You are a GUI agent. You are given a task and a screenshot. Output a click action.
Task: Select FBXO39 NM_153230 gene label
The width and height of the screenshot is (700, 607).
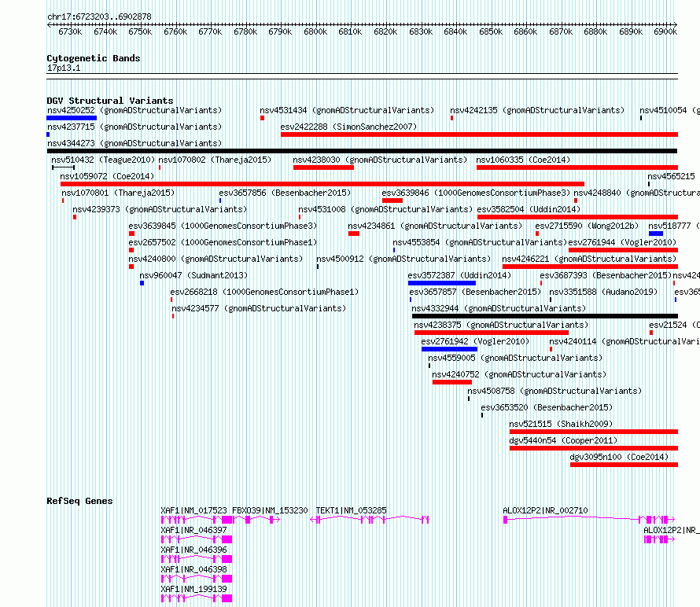(270, 510)
